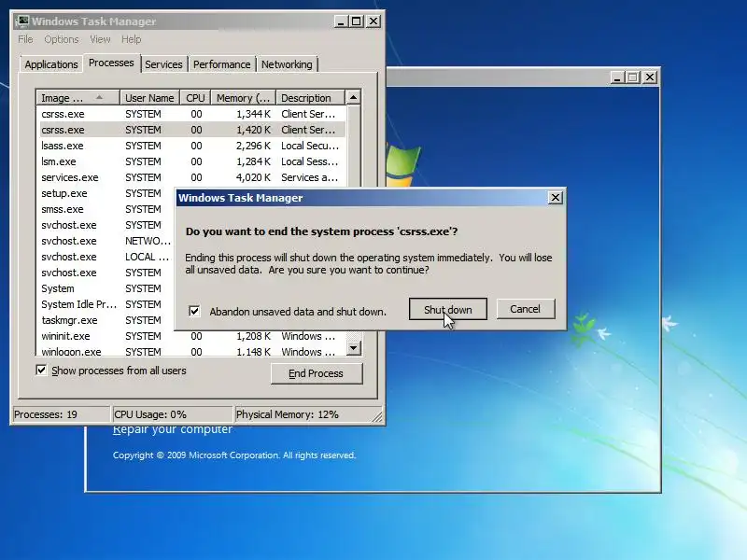
Task: Select the lsm.exe process row
Action: click(190, 161)
